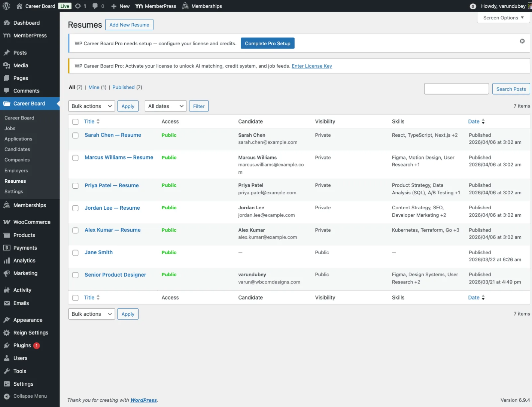Click the Plugins icon in sidebar
The image size is (532, 407).
pos(7,345)
